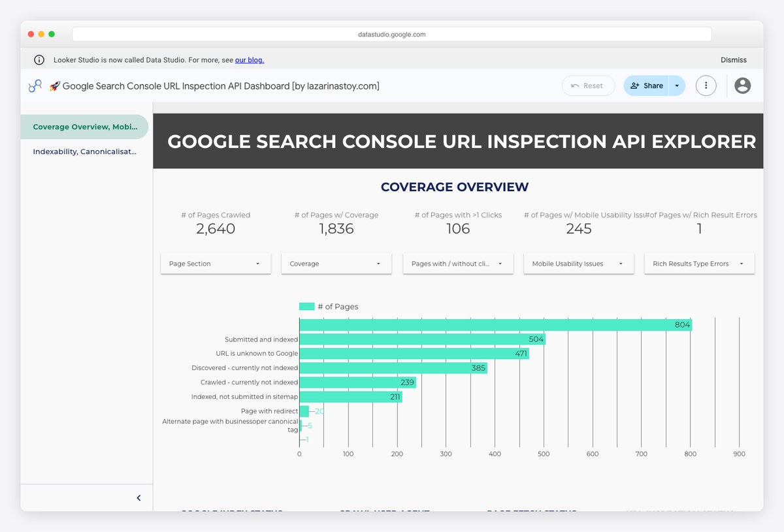The image size is (784, 532).
Task: Click the COVERAGE OVERVIEW heading
Action: click(x=455, y=187)
